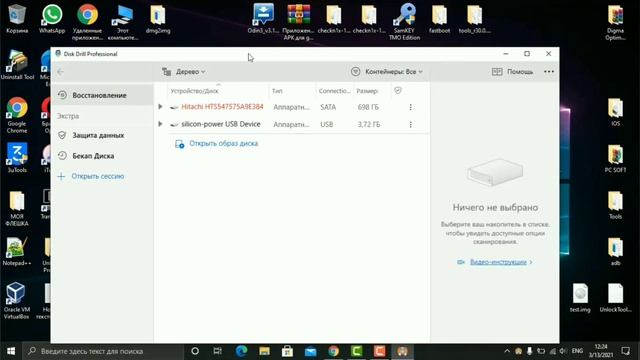Sort by Устройство/Диск column header

194,91
